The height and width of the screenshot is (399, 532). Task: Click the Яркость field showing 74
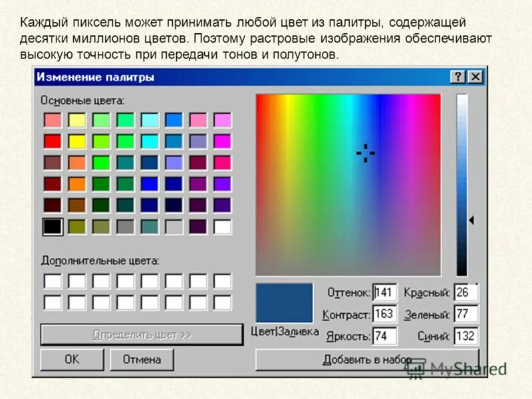(x=384, y=336)
